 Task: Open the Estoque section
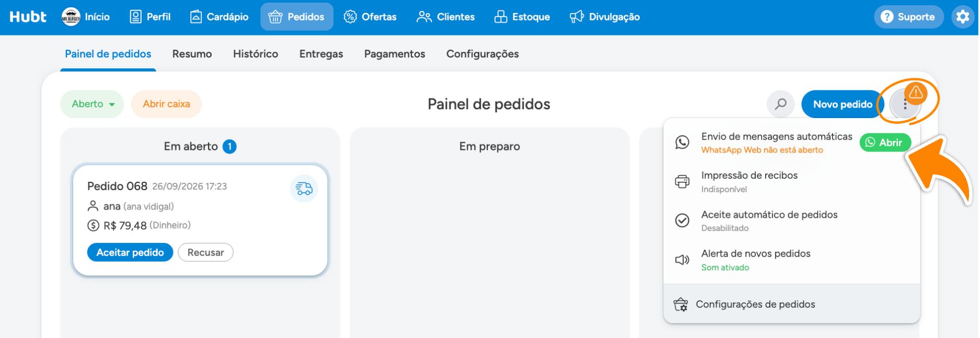(522, 17)
